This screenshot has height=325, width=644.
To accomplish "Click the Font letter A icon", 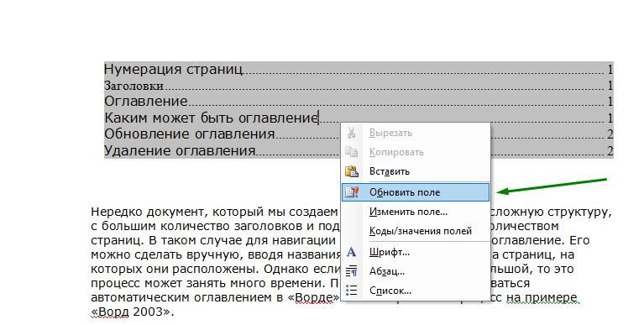I will [x=351, y=252].
